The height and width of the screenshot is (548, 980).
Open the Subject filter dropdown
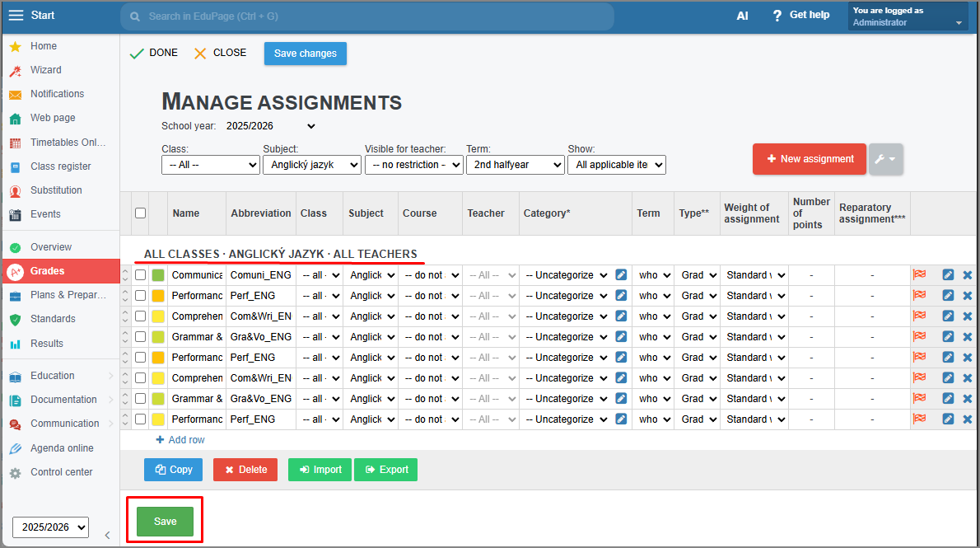coord(311,165)
